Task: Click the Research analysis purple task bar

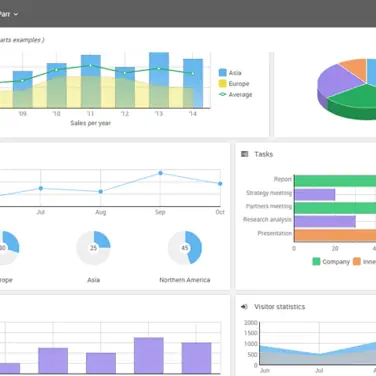Action: [x=325, y=221]
